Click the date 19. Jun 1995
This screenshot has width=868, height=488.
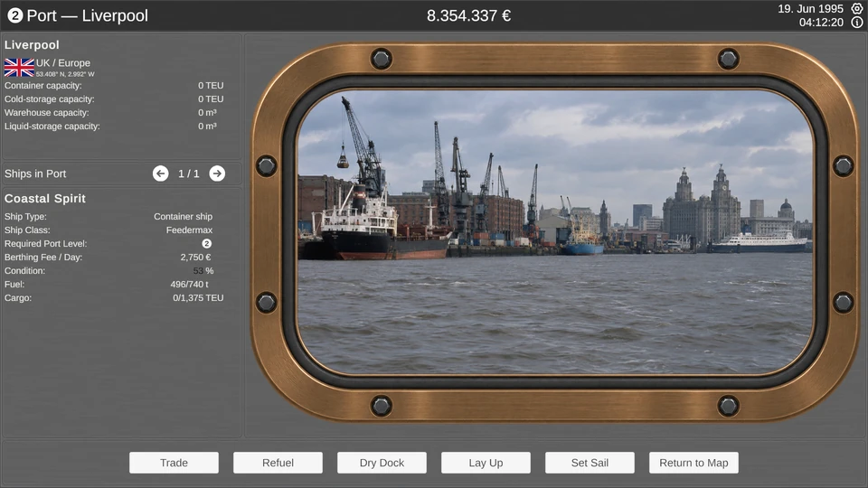click(810, 9)
